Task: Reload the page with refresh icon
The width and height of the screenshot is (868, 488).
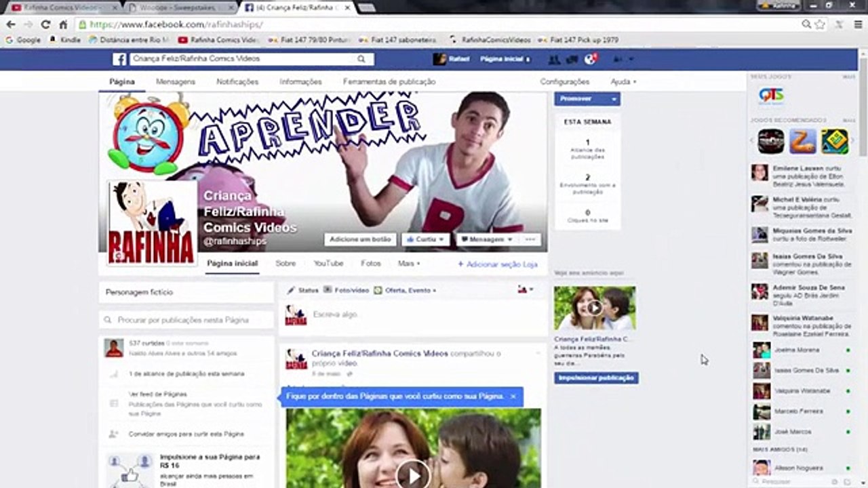Action: click(45, 24)
